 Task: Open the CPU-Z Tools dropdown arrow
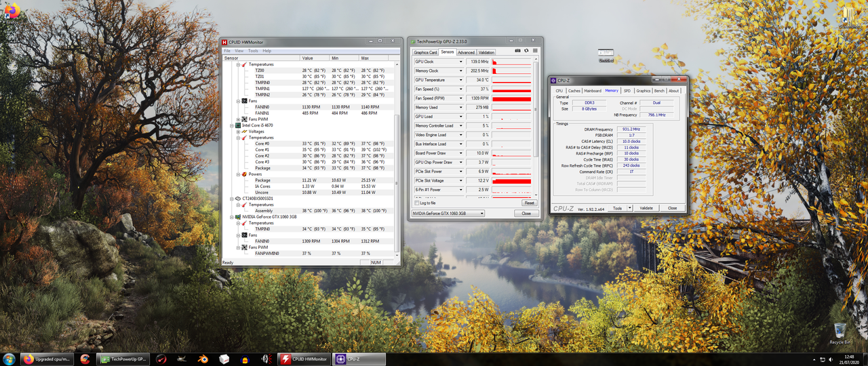(630, 208)
